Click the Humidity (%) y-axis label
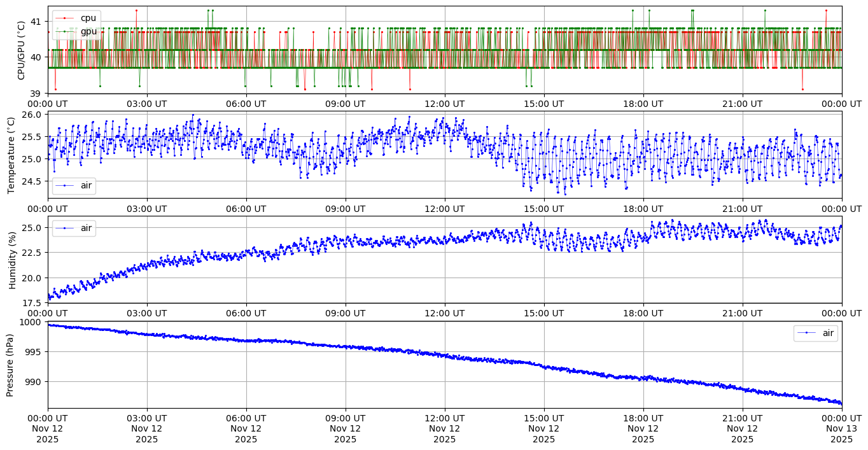868x450 pixels. (11, 260)
